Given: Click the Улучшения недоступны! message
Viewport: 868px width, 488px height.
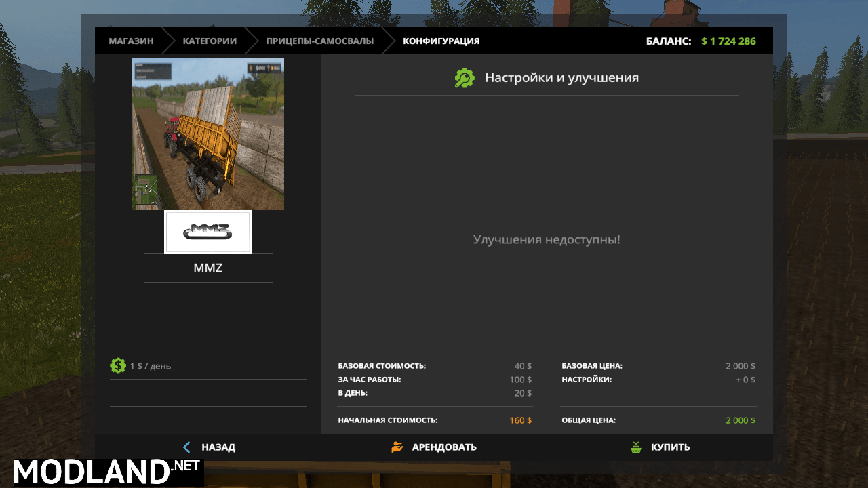Looking at the screenshot, I should click(547, 240).
